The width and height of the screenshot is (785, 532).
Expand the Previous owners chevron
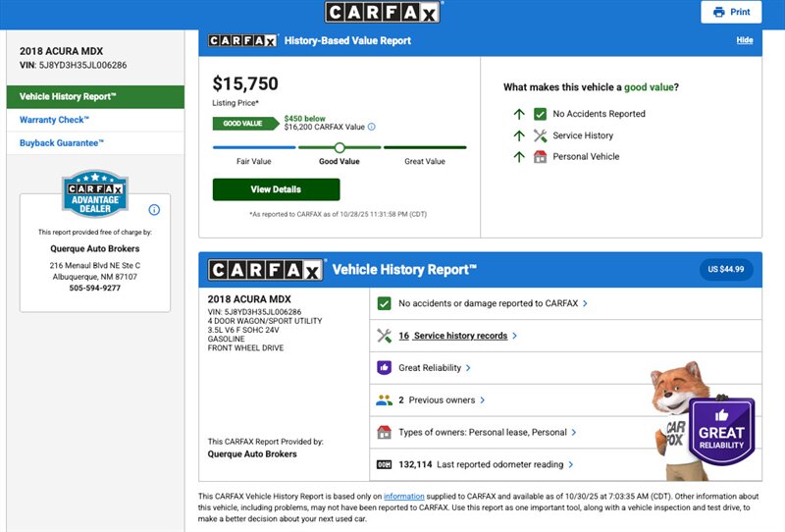point(482,400)
